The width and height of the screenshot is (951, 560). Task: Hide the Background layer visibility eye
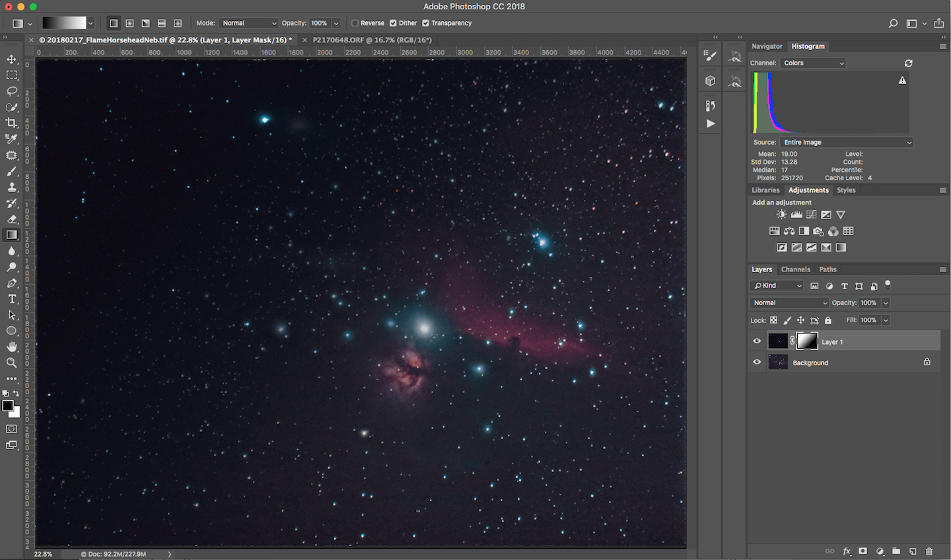(x=757, y=363)
